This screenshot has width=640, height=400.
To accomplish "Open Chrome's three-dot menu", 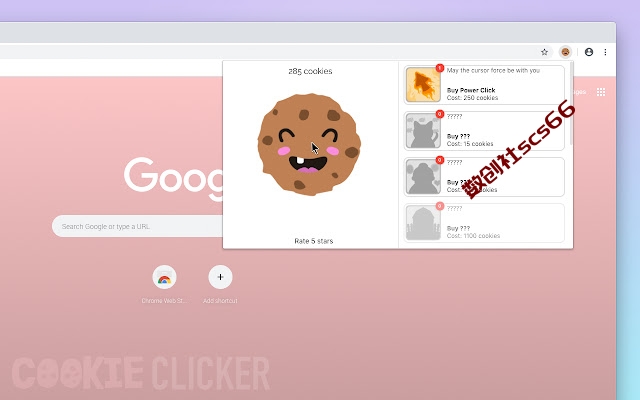I will point(605,52).
